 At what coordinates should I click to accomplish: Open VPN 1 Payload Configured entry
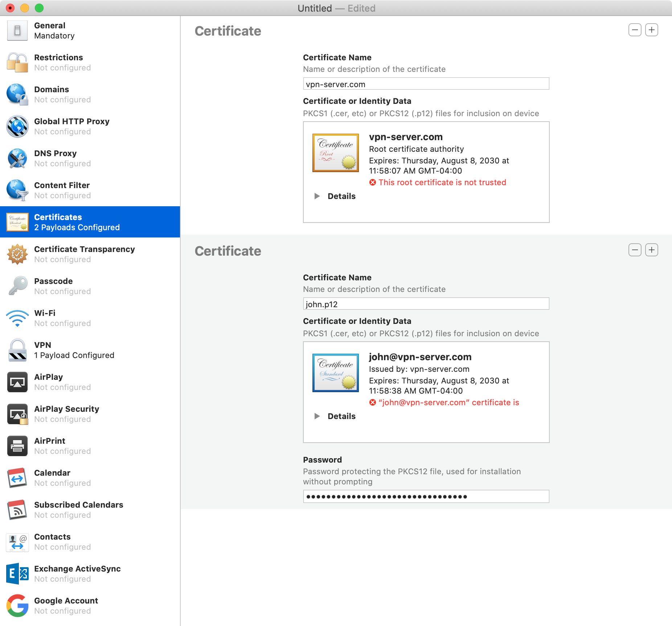90,350
